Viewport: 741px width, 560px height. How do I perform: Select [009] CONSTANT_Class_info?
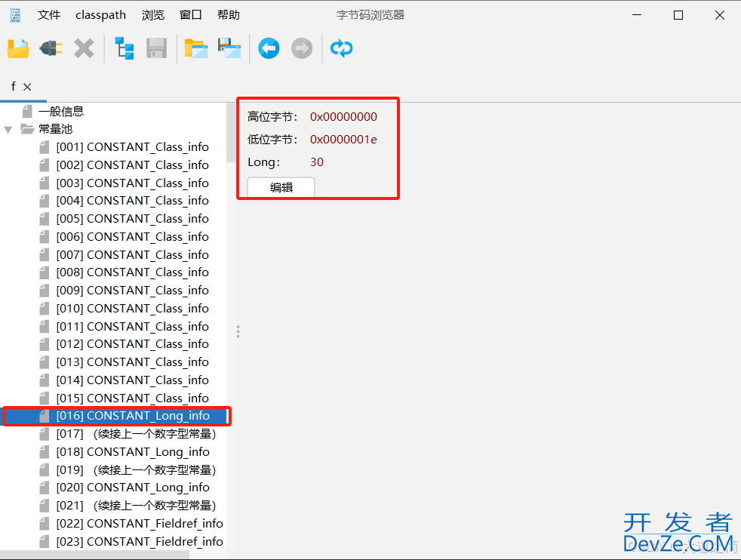click(x=132, y=290)
